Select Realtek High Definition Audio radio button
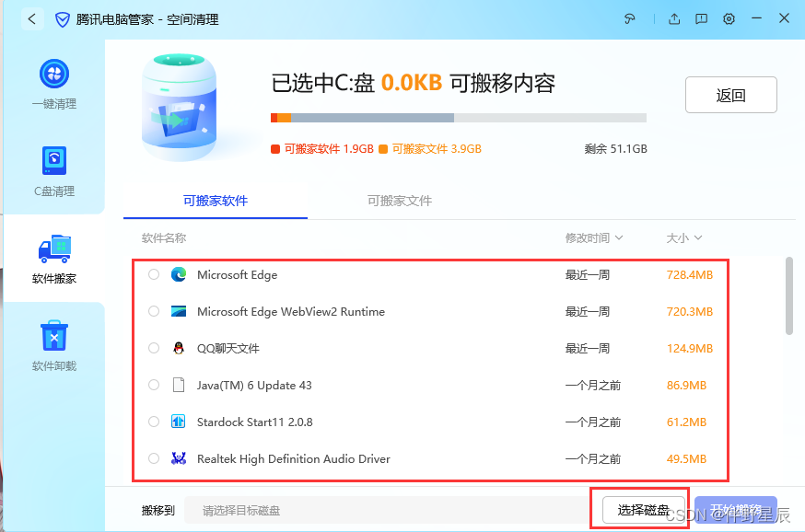The image size is (805, 532). 154,458
